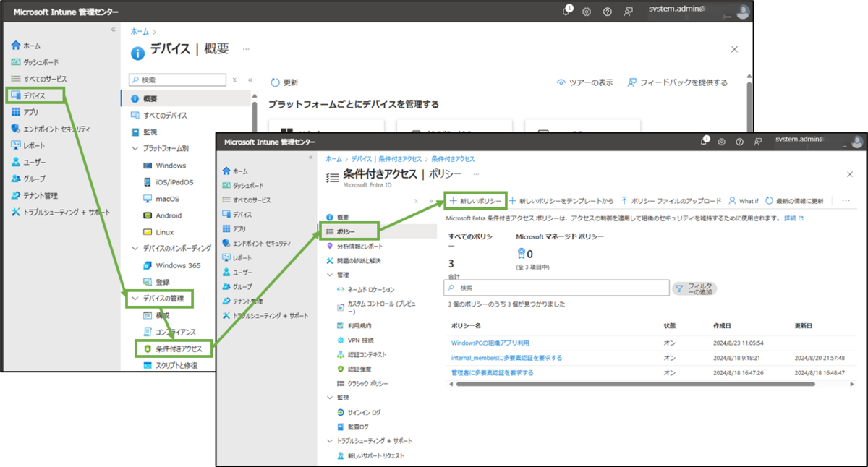Click 最新の情報に更新 button

[794, 200]
